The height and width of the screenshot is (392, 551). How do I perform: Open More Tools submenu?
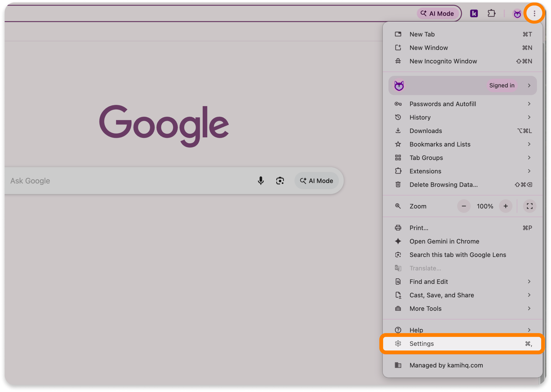coord(463,309)
